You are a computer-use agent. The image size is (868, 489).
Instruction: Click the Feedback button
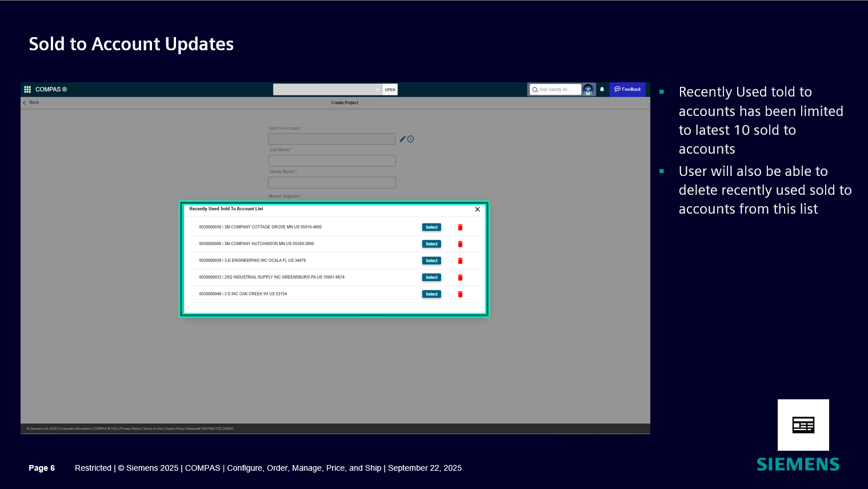[627, 89]
